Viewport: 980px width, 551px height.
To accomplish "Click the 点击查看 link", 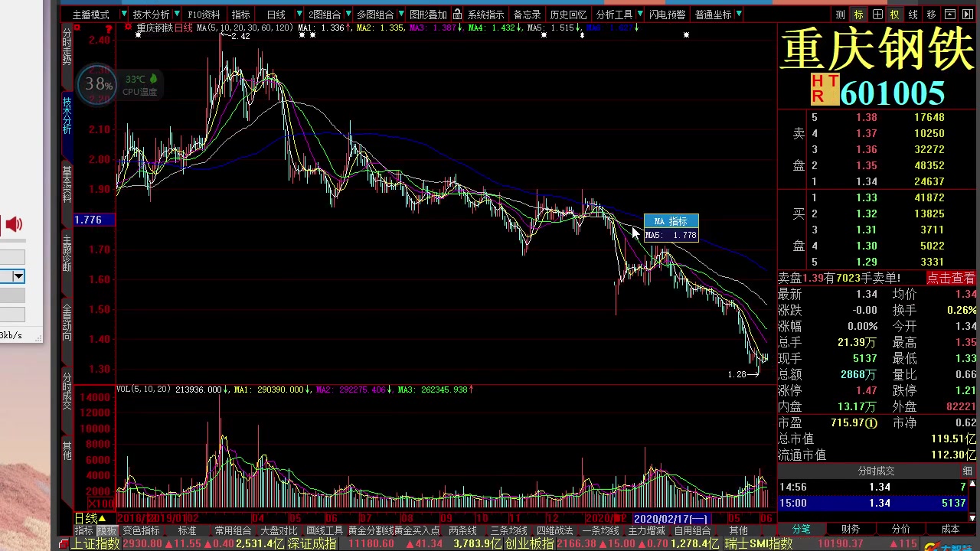I will point(951,278).
